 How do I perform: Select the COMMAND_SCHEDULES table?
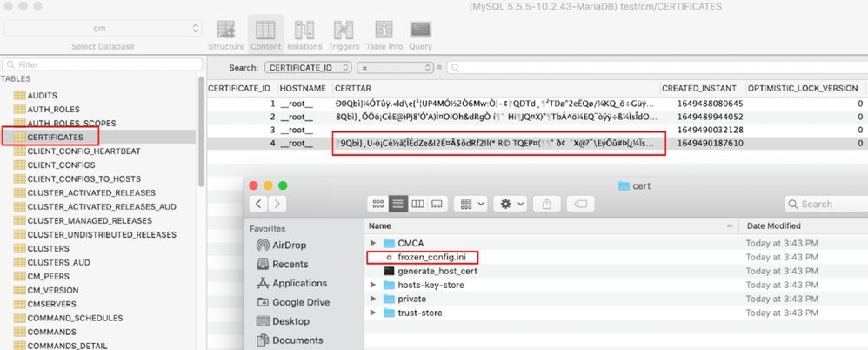click(75, 318)
